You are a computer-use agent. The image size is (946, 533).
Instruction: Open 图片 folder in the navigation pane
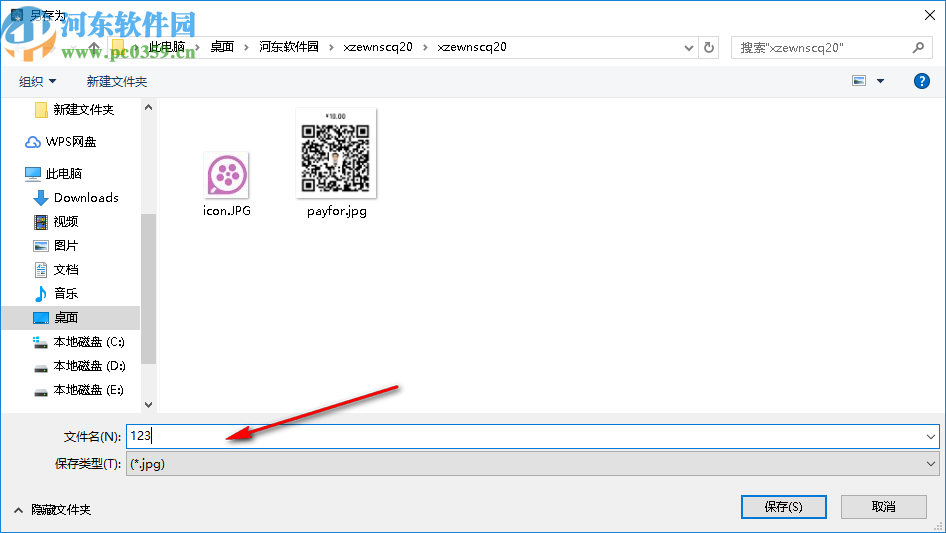[x=66, y=246]
